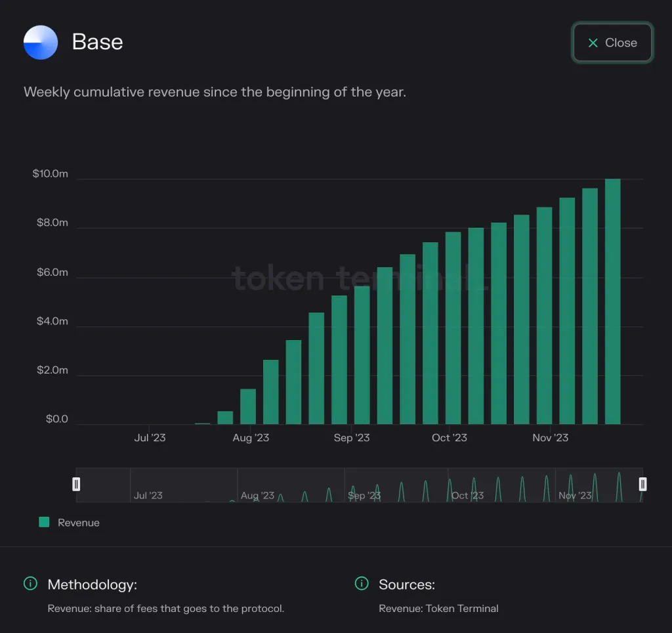Click the green Revenue legend swatch
672x633 pixels.
pos(45,522)
